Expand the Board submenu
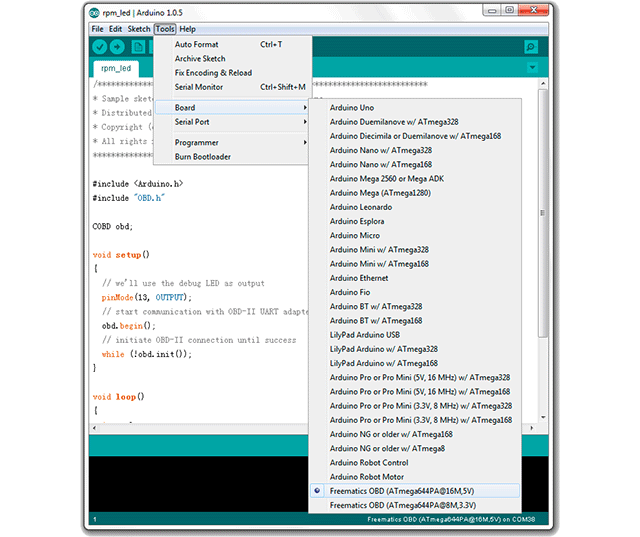Viewport: 640px width, 537px height. coord(231,108)
